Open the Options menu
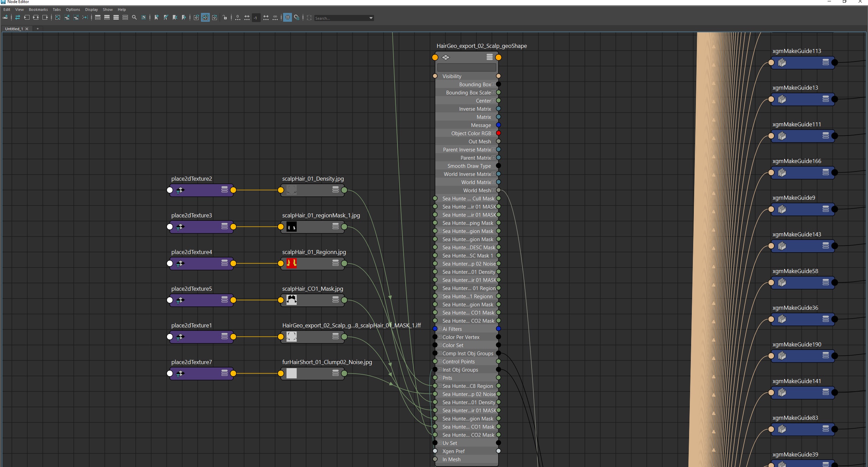The image size is (868, 467). point(73,10)
